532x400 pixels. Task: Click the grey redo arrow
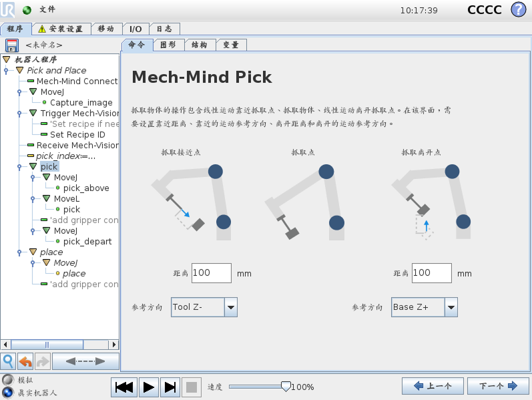(x=42, y=361)
